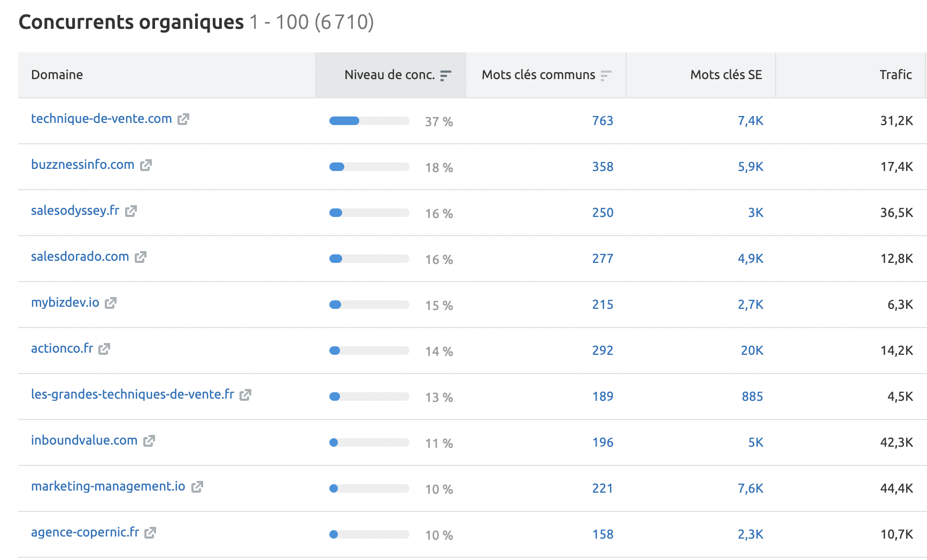Open 2,3K SE keywords for agence-copernic.fr
This screenshot has height=560, width=927.
[x=751, y=534]
